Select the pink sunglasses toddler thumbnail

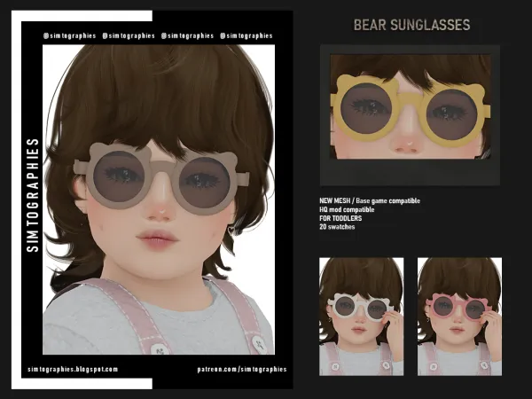(459, 317)
